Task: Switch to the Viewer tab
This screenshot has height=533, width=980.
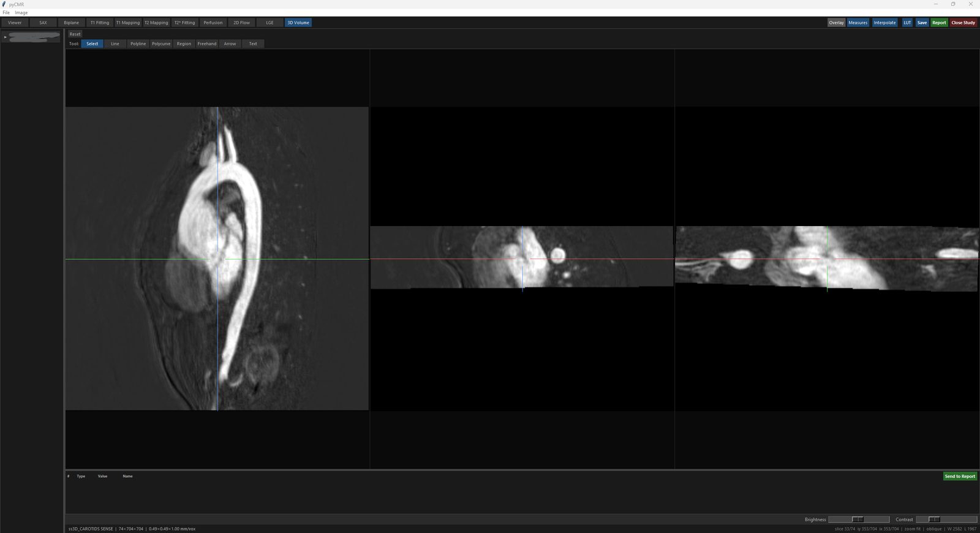Action: (x=15, y=23)
